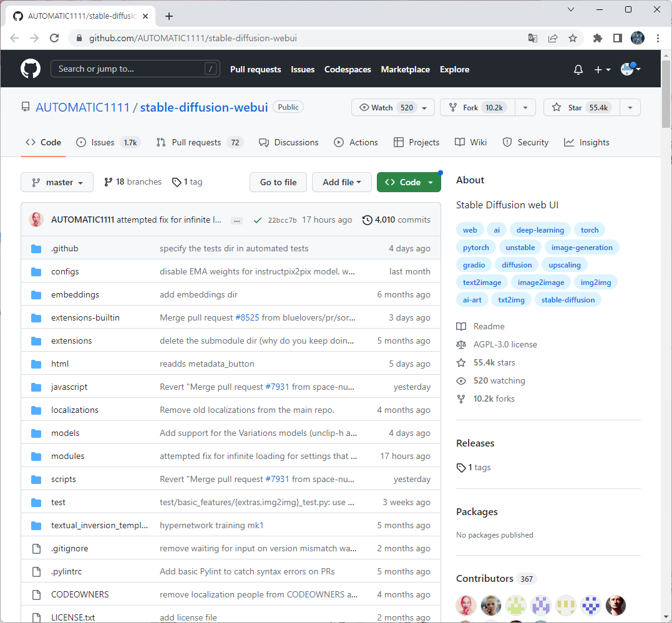Image resolution: width=672 pixels, height=623 pixels.
Task: Star the repository
Action: tap(582, 107)
